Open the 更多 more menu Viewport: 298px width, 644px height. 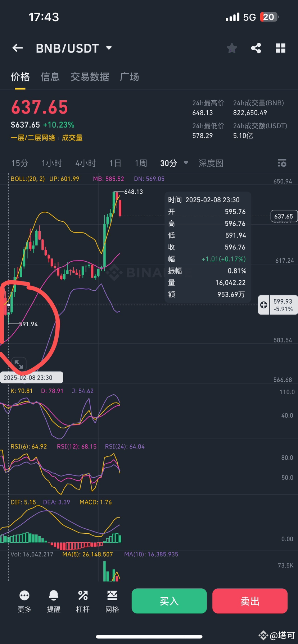(24, 602)
